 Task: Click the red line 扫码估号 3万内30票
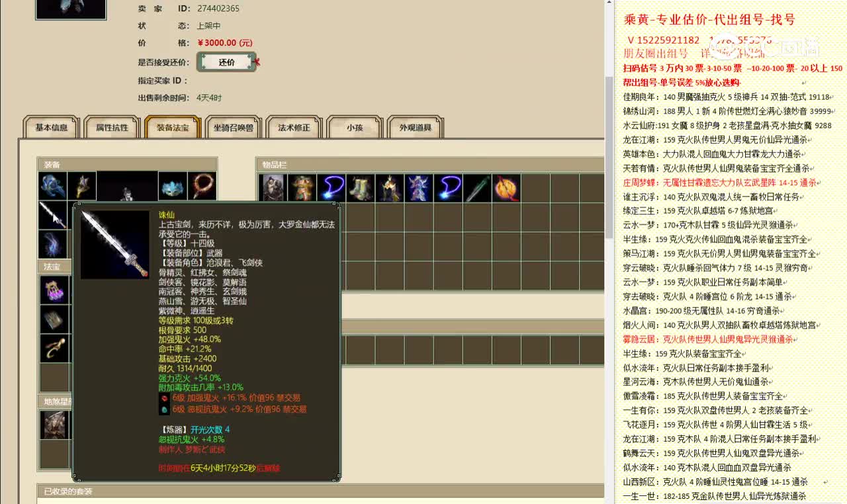(733, 68)
